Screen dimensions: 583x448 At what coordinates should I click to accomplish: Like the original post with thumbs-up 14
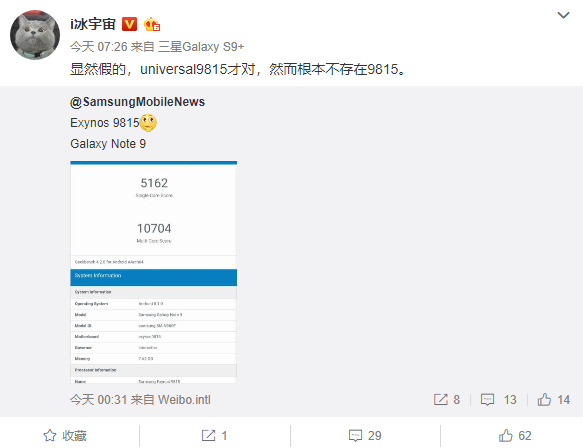pyautogui.click(x=554, y=400)
